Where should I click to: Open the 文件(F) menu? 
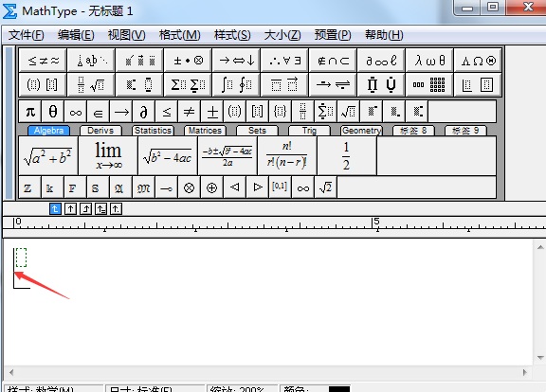(27, 35)
